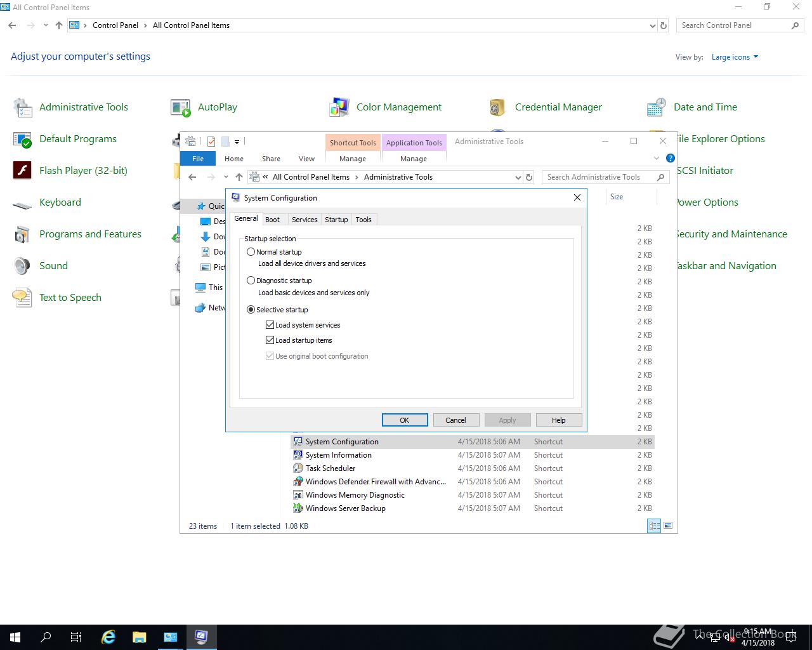Open Default Programs icon
The width and height of the screenshot is (812, 650).
23,139
